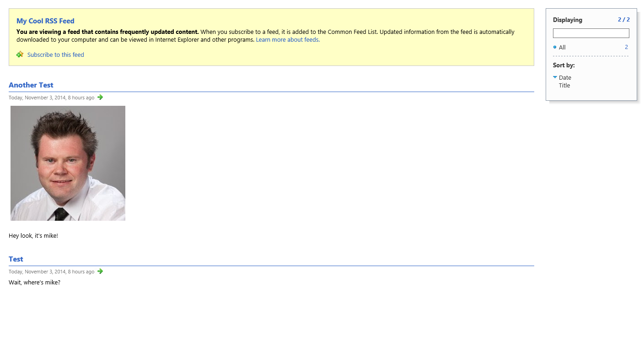Toggle the sort direction triangle beside Date
Image resolution: width=644 pixels, height=338 pixels.
[x=555, y=77]
